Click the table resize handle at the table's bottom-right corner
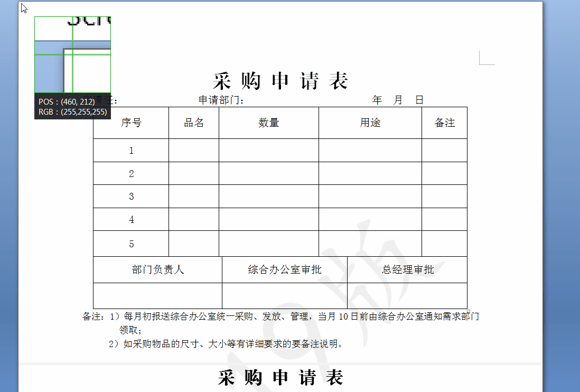The height and width of the screenshot is (392, 580). tap(469, 311)
